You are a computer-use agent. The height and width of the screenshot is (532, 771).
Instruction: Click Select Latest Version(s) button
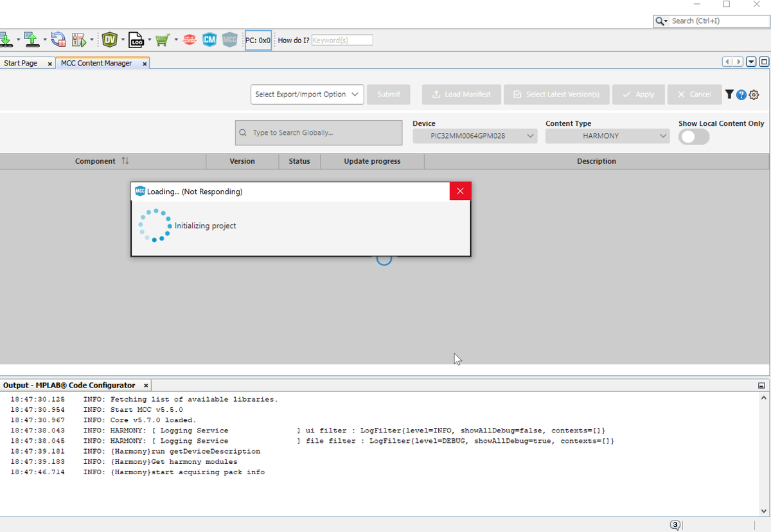pos(557,94)
